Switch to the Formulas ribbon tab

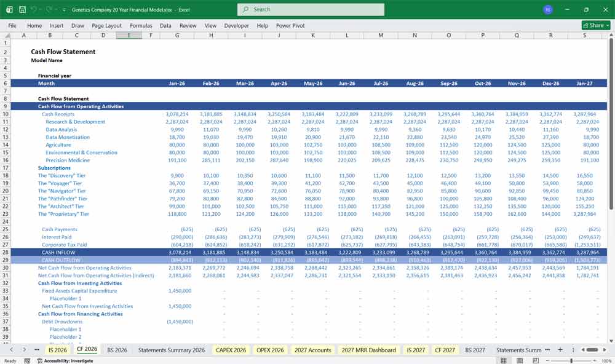point(141,25)
